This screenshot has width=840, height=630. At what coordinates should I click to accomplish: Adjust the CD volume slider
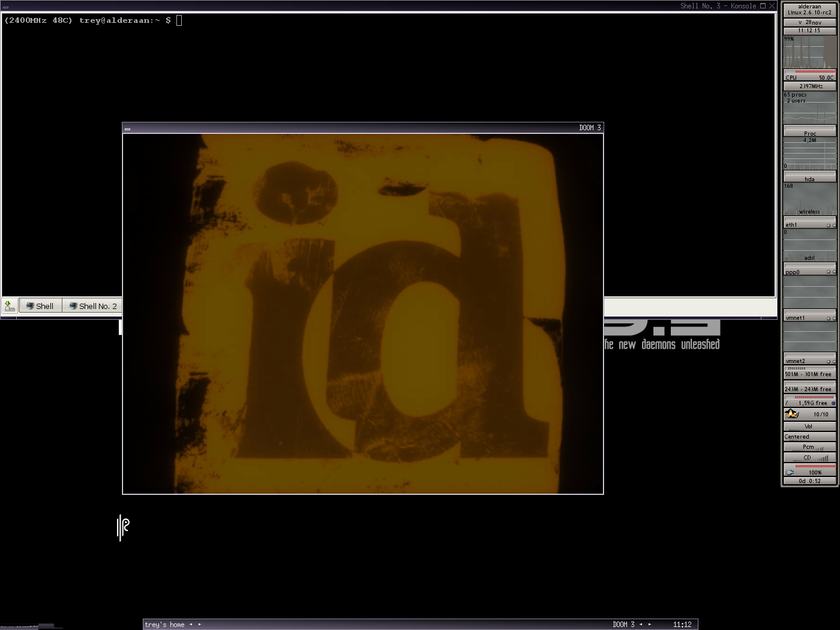click(809, 458)
